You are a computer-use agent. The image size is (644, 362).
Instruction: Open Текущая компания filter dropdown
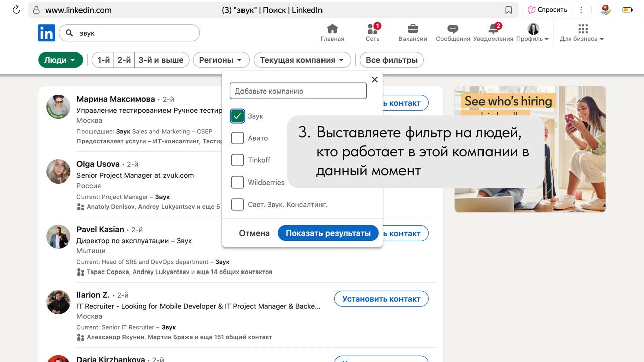point(302,60)
